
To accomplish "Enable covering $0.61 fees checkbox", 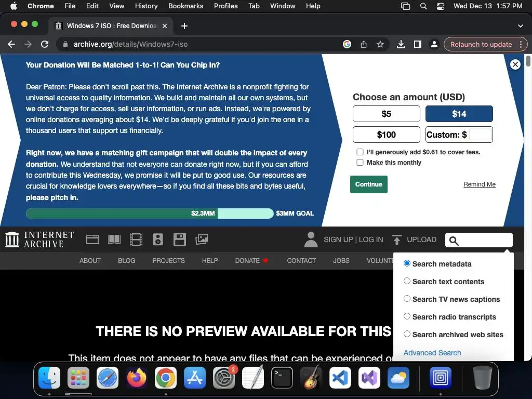I will [360, 152].
